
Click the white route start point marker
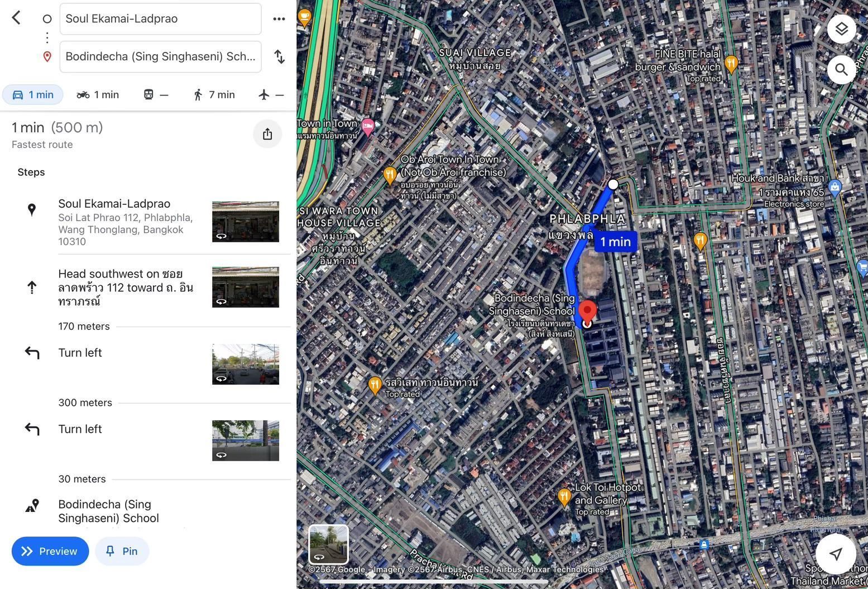click(x=613, y=184)
